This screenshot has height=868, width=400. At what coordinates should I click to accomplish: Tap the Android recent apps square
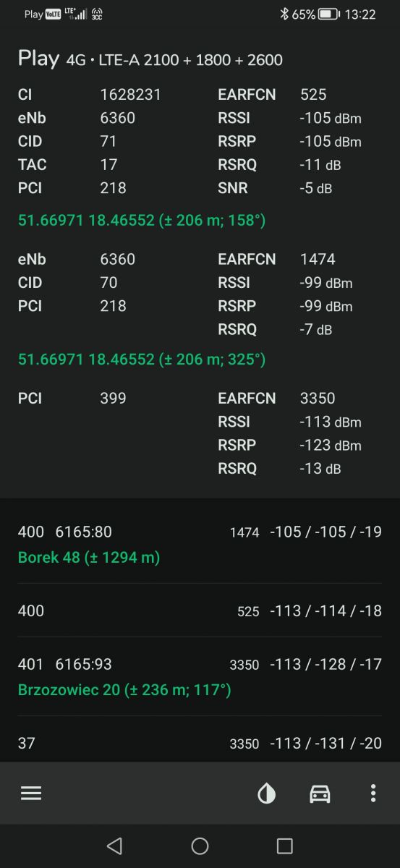point(285,846)
